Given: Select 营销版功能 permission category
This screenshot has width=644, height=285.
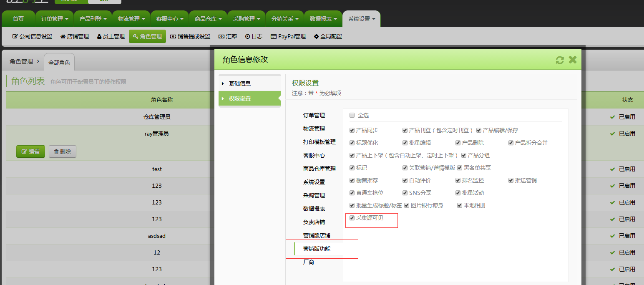Looking at the screenshot, I should [x=317, y=249].
